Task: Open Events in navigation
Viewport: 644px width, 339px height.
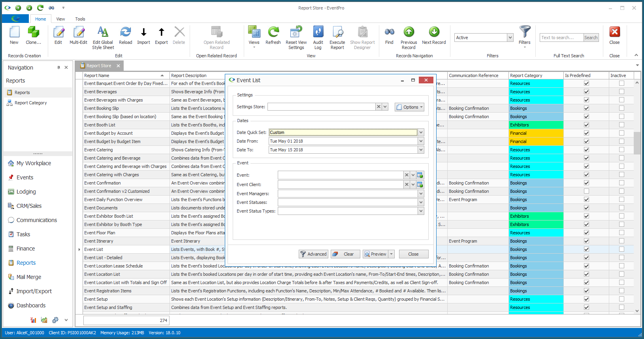Action: (24, 177)
